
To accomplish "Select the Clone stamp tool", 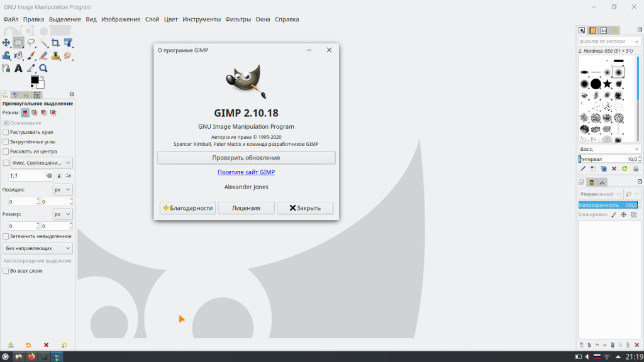I will coord(55,55).
